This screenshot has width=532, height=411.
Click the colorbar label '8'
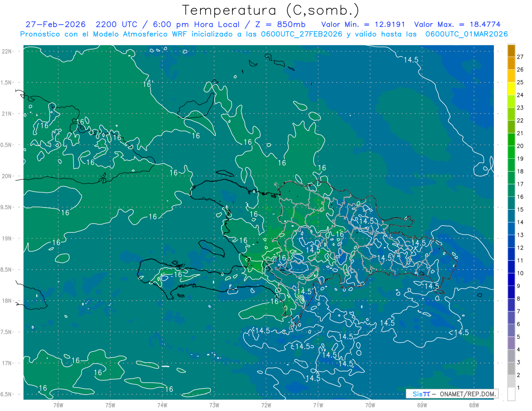click(519, 299)
